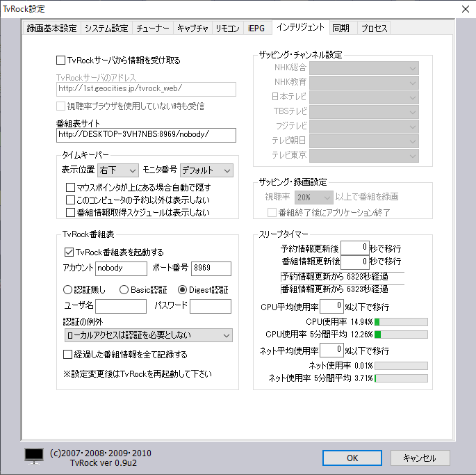Click the パスワード input field
The image size is (476, 475).
pyautogui.click(x=211, y=306)
